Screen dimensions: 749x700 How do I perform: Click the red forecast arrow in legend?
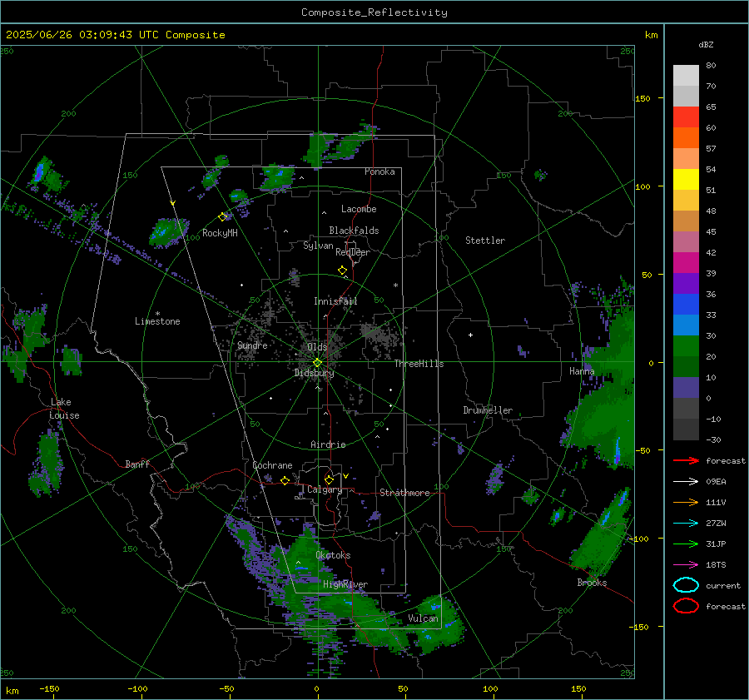click(686, 460)
